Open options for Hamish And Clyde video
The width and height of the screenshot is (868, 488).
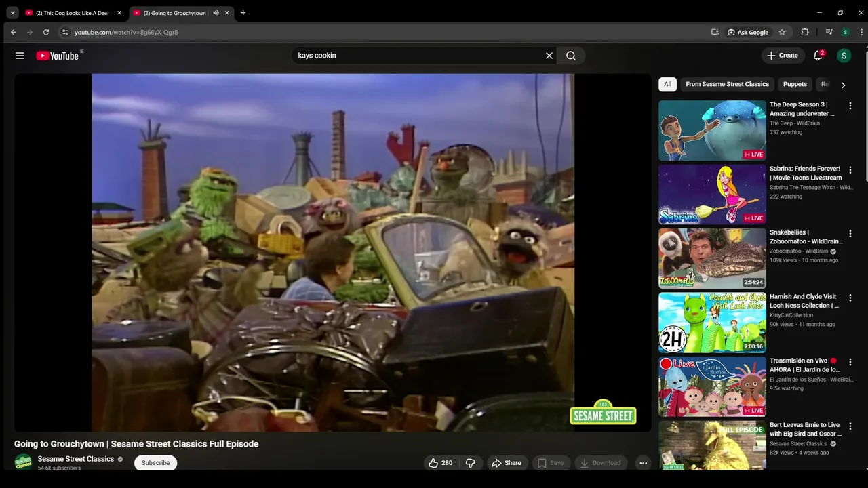point(850,298)
